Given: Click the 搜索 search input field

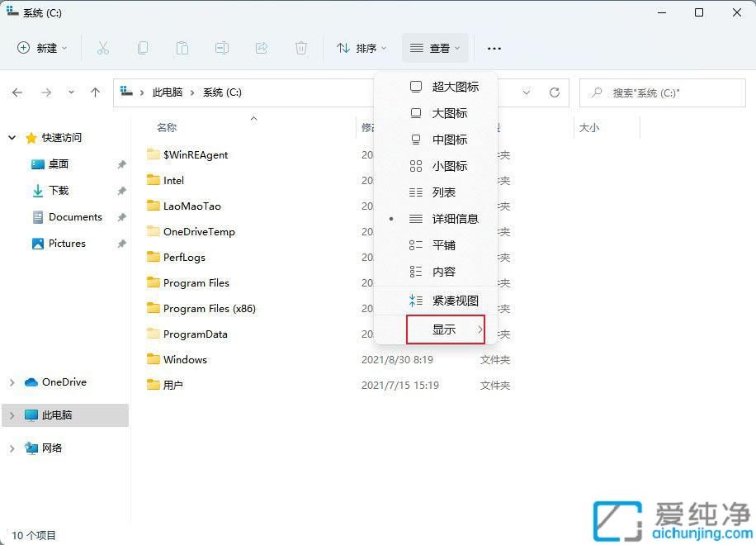Looking at the screenshot, I should [660, 92].
